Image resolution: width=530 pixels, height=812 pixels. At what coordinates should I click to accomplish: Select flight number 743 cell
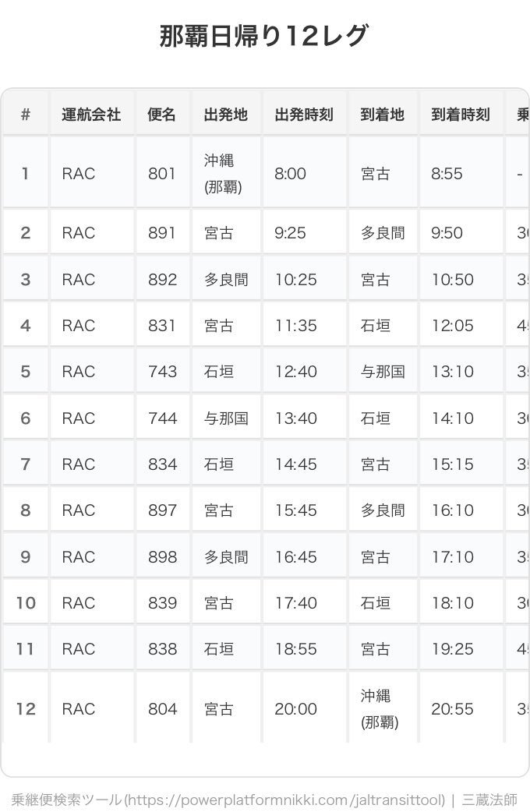tap(163, 371)
